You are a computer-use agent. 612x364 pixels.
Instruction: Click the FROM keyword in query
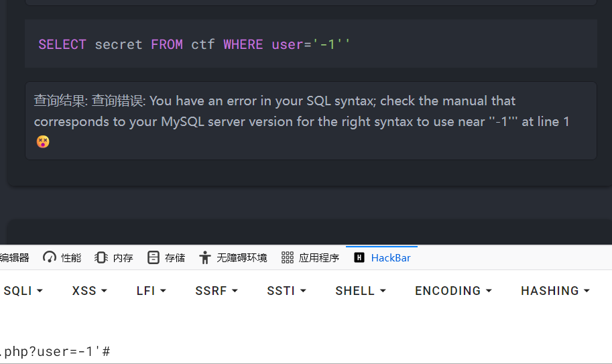tap(167, 44)
